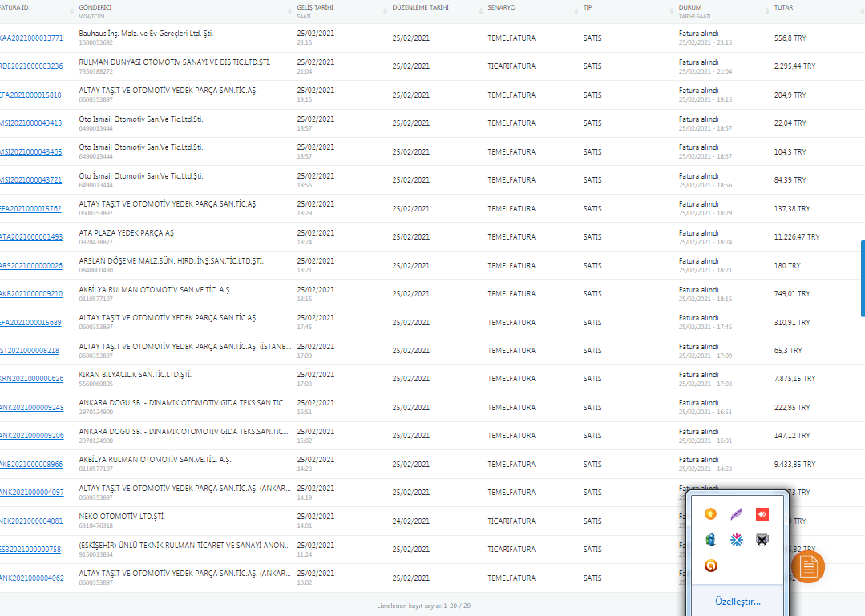Open AnyDesk from the red tray icon
This screenshot has width=865, height=616.
(x=762, y=513)
